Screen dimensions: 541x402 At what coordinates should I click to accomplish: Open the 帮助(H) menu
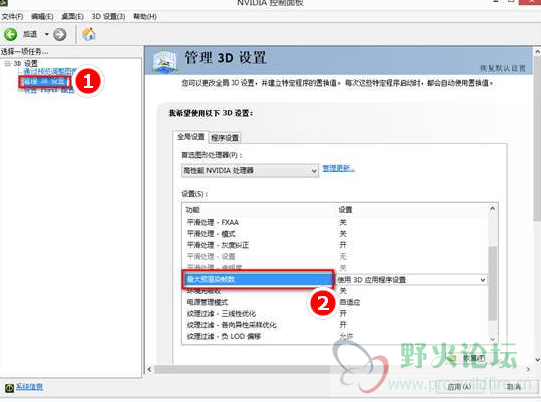[x=145, y=16]
